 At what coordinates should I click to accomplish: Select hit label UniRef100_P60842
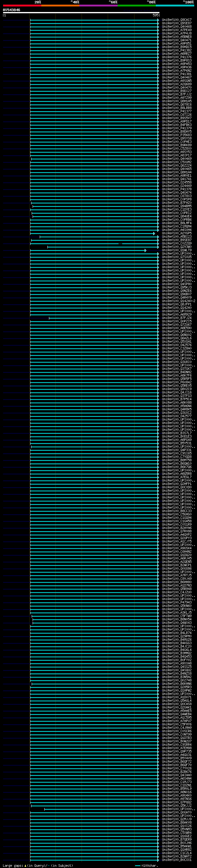(176, 382)
